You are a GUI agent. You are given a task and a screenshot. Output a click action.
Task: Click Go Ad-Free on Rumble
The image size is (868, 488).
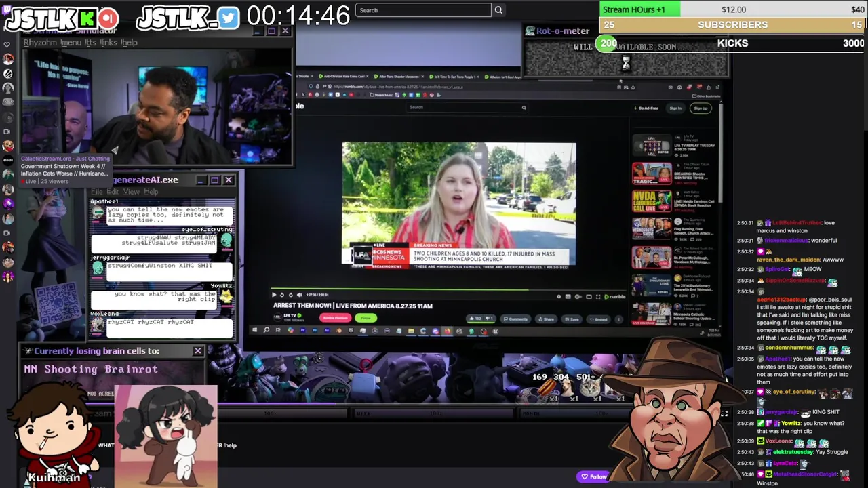tap(646, 108)
